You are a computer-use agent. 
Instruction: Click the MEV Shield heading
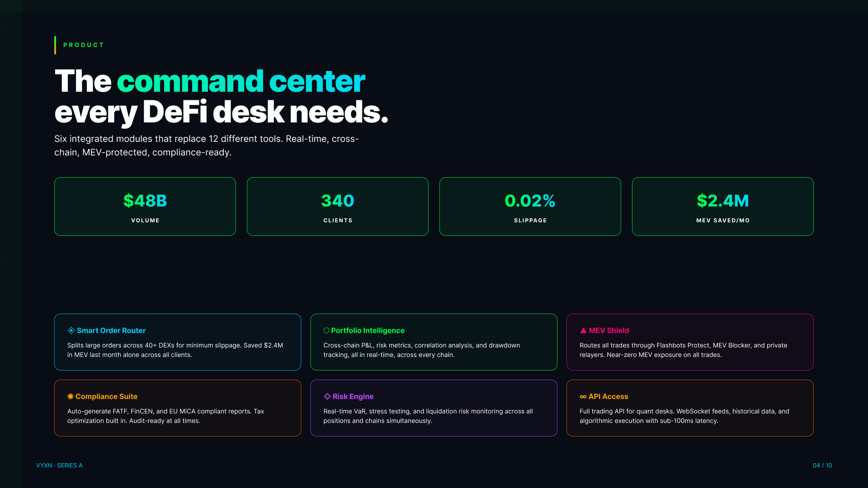point(609,330)
